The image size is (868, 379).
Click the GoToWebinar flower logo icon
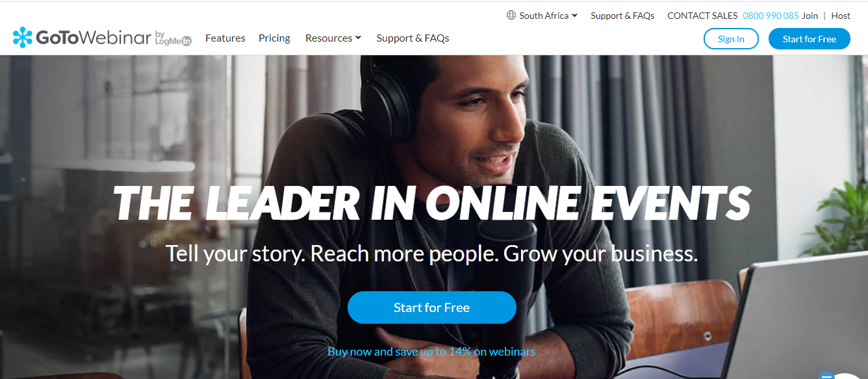pyautogui.click(x=23, y=38)
